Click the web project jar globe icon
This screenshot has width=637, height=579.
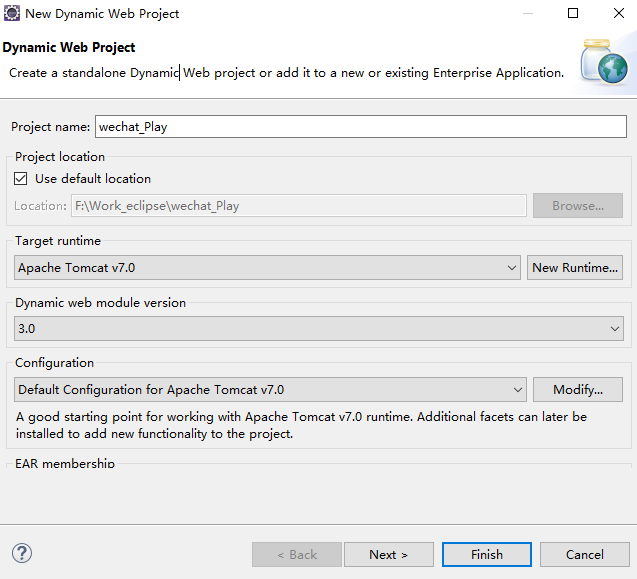pos(604,61)
